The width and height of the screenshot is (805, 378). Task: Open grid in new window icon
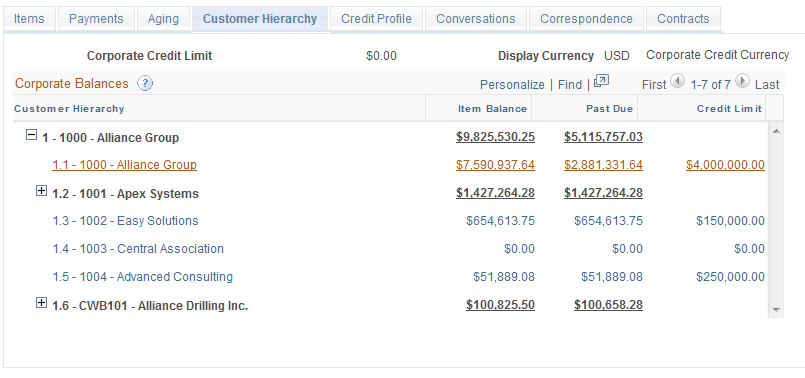point(601,81)
